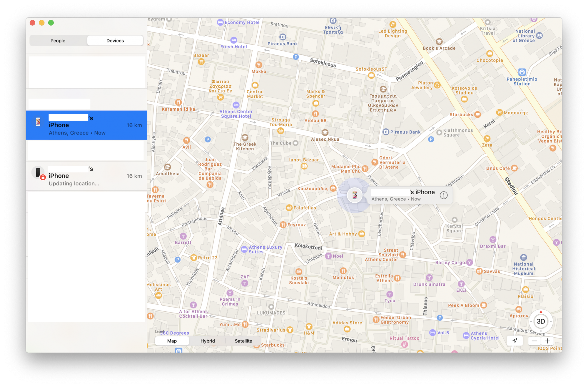Click the Mokka restaurant icon
Screen dimensions: 588x387
[259, 64]
